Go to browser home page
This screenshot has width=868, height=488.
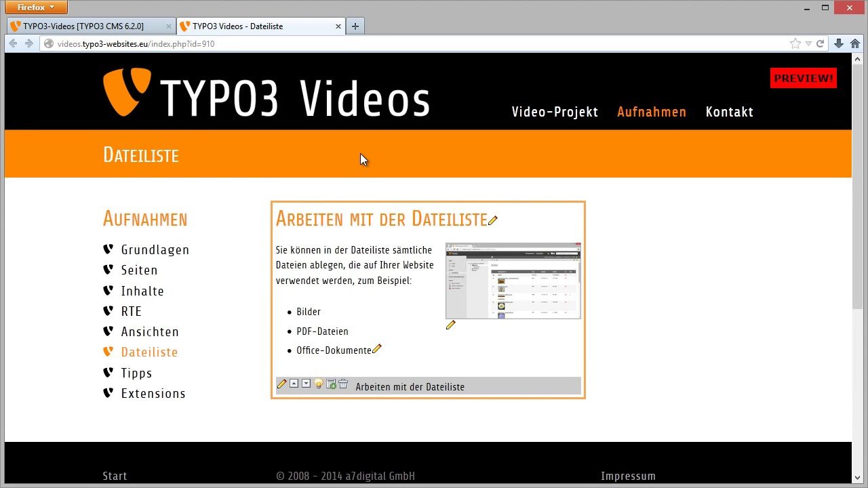[x=855, y=43]
